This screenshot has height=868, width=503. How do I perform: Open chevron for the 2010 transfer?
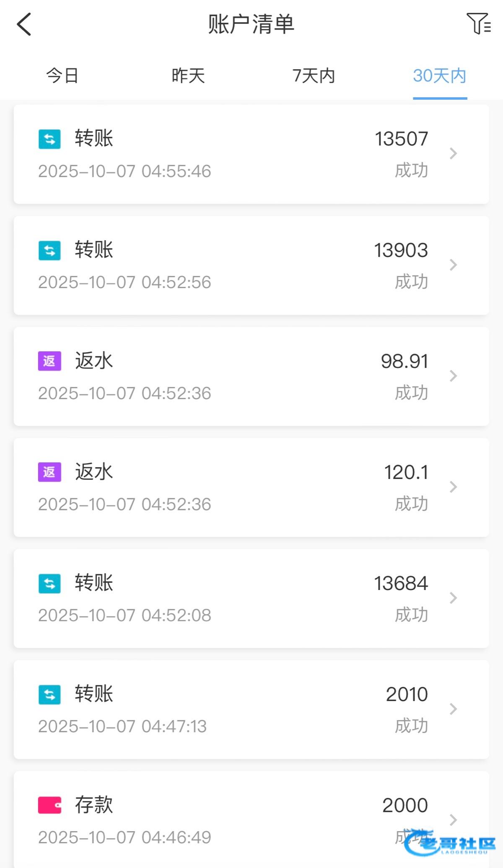(x=453, y=709)
